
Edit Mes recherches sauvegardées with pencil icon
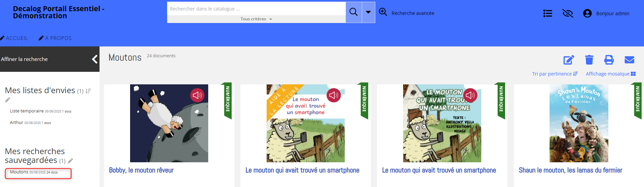[70, 161]
